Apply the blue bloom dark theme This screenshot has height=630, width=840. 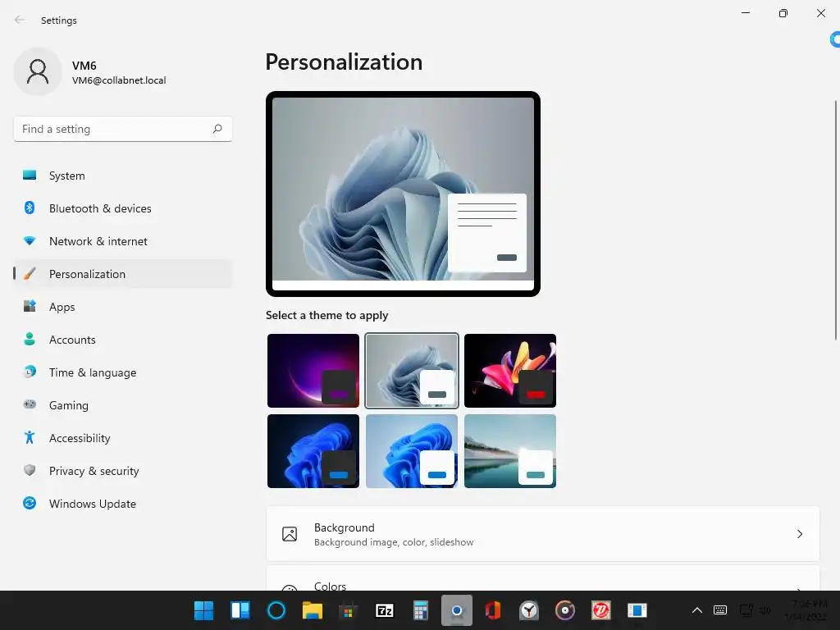(x=313, y=451)
